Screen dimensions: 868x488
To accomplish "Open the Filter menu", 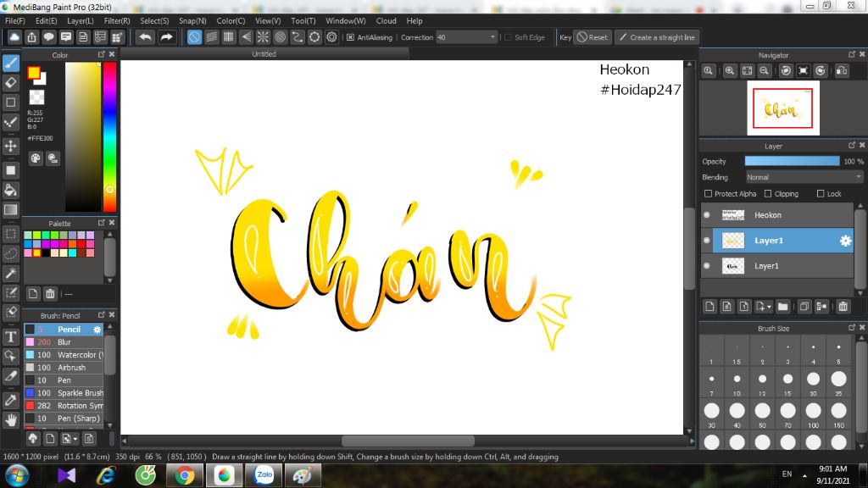I will tap(117, 21).
